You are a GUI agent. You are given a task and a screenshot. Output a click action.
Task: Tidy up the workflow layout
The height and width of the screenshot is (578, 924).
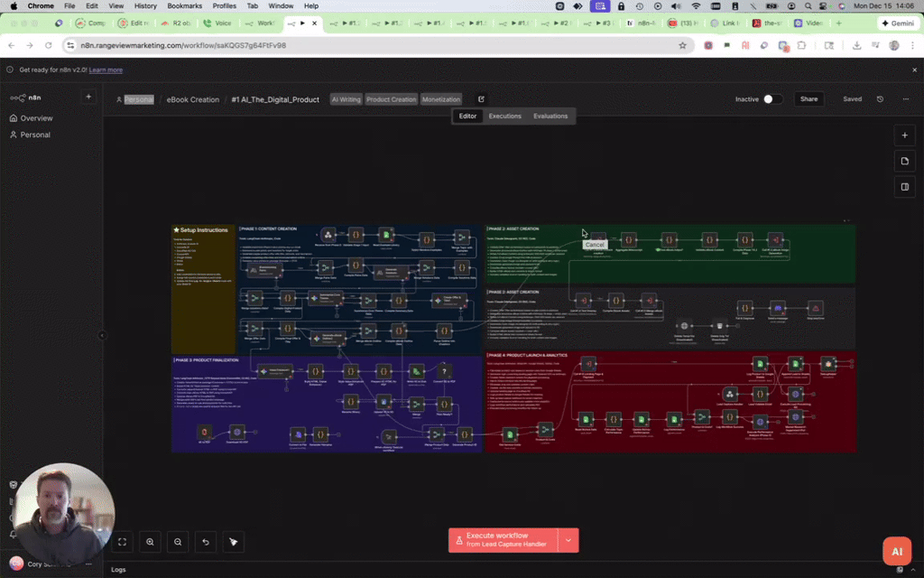[x=233, y=542]
